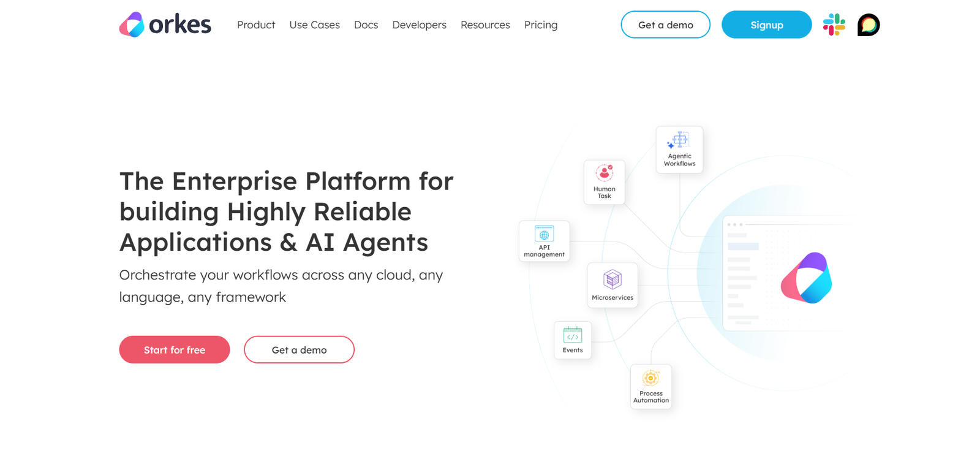980x475 pixels.
Task: Click the API management icon card
Action: (x=544, y=241)
